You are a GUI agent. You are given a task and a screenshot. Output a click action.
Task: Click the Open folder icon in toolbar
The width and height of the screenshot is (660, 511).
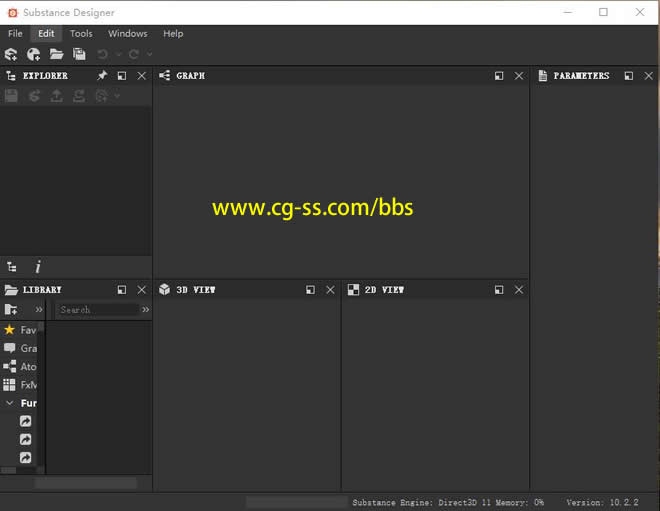click(x=56, y=54)
